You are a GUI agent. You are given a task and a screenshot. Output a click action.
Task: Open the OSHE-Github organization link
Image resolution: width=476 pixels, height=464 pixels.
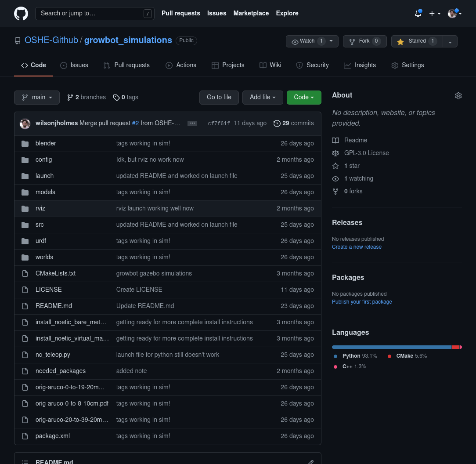click(51, 40)
